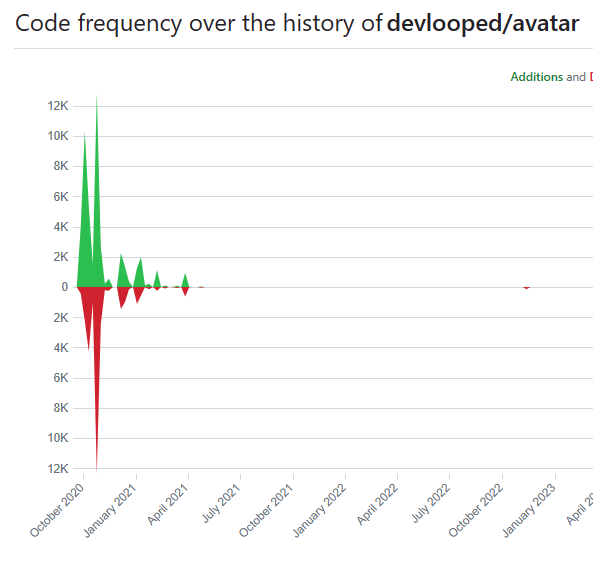Click the lower 8K deletions axis label

point(61,408)
